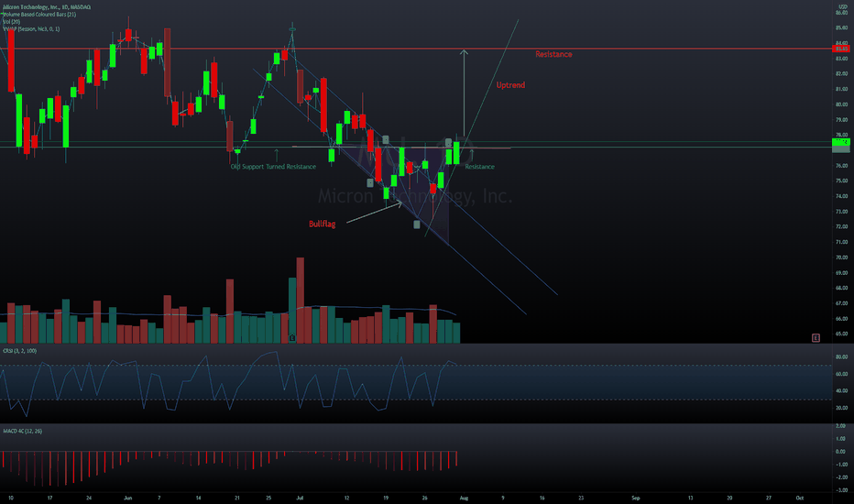Select the green current price tag on axis
854x504 pixels.
coord(841,142)
